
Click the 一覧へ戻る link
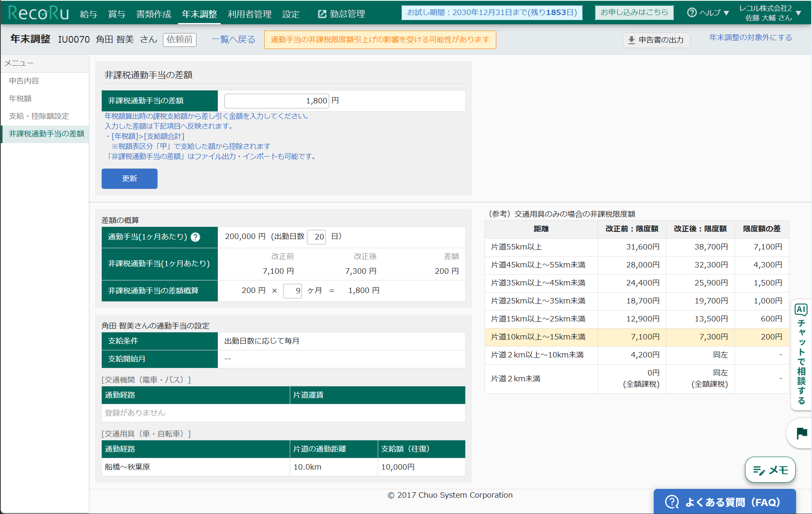coord(233,39)
